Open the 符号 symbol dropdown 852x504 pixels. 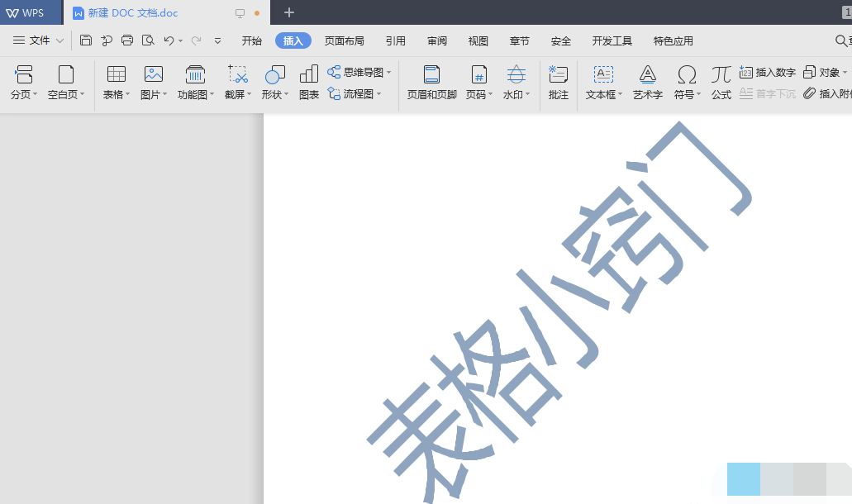click(699, 95)
